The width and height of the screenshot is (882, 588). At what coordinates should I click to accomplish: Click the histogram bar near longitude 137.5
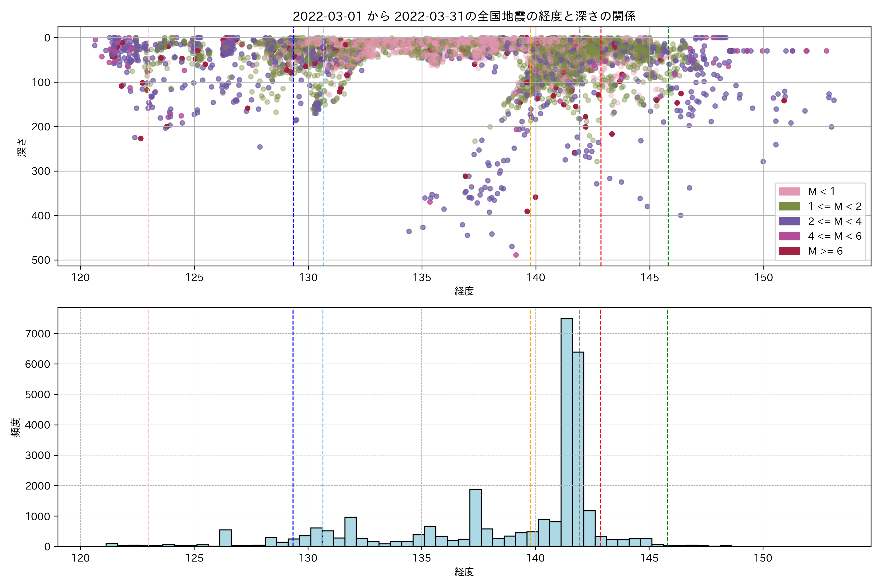(x=476, y=517)
